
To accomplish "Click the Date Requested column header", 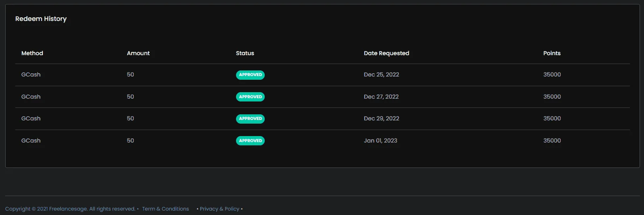I will tap(387, 53).
